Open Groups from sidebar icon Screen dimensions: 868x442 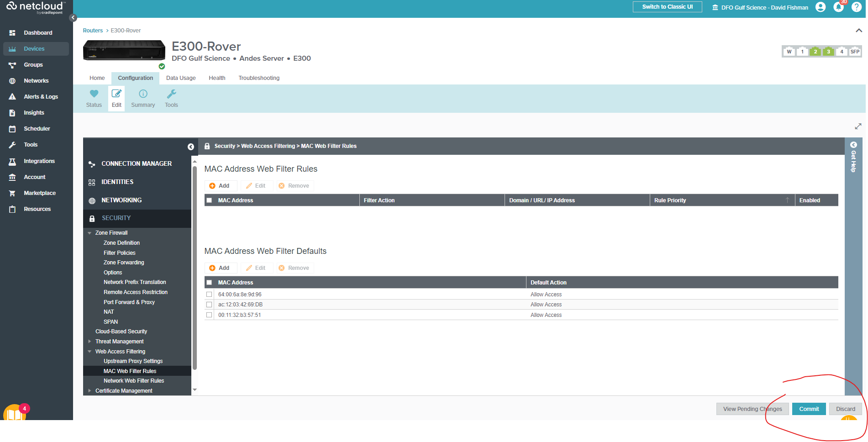coord(12,65)
